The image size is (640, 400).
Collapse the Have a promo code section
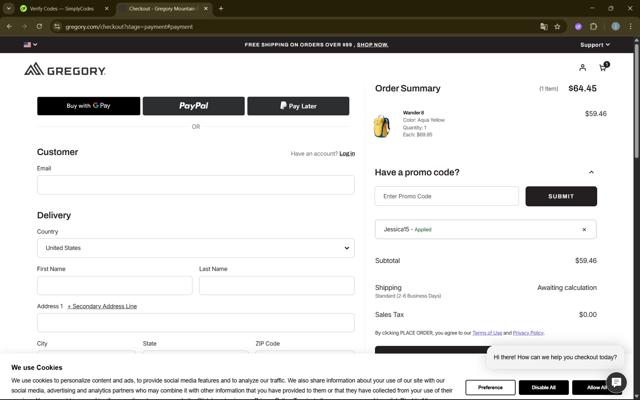pos(591,172)
